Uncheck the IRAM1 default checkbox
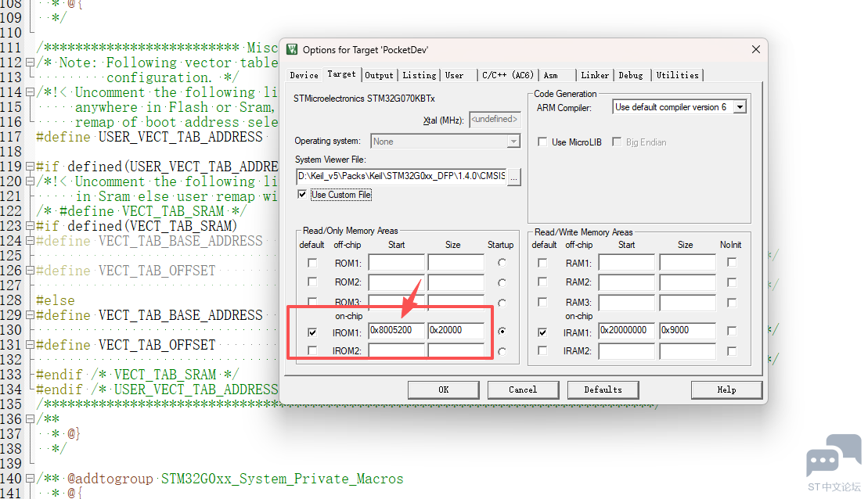This screenshot has width=868, height=499. (x=542, y=332)
